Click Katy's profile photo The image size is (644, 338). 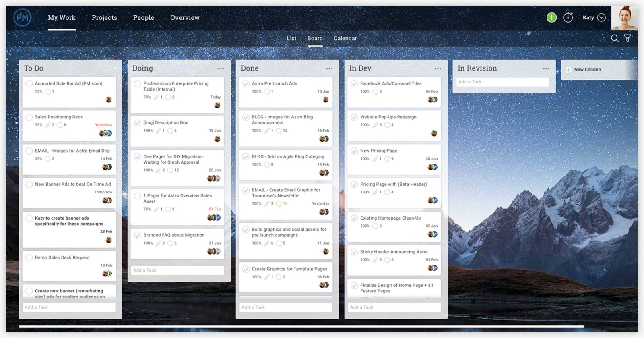(624, 18)
